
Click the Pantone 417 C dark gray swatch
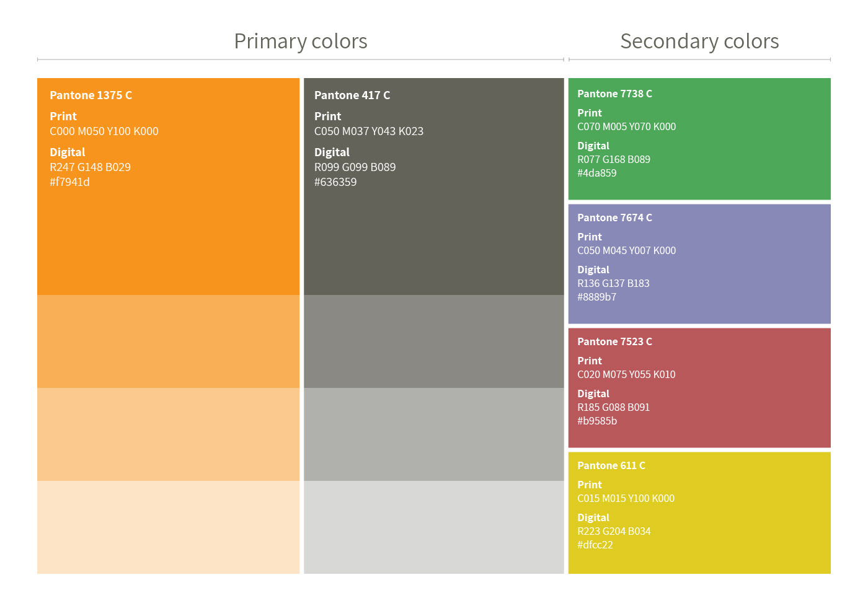434,187
